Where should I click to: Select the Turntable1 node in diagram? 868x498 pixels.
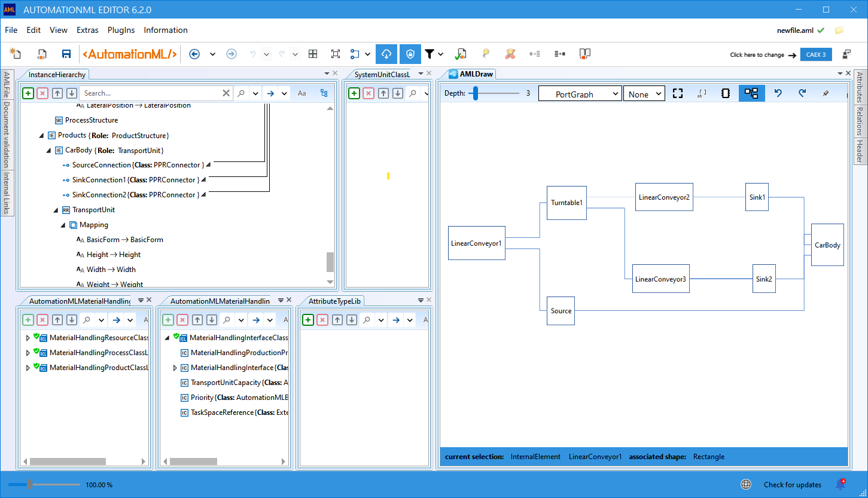click(x=567, y=203)
